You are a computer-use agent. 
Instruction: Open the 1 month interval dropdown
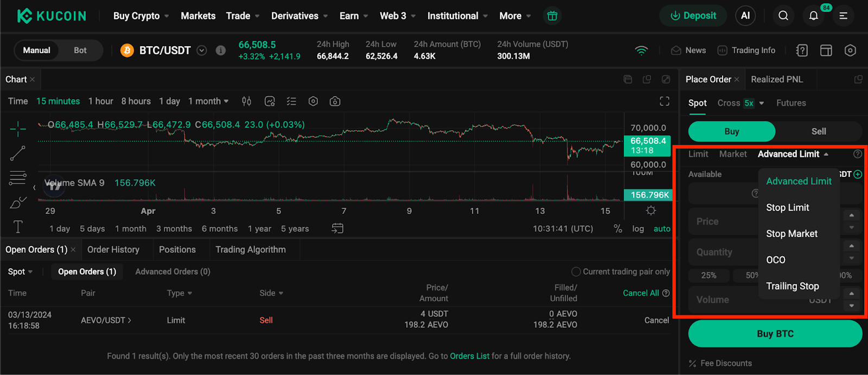coord(208,101)
